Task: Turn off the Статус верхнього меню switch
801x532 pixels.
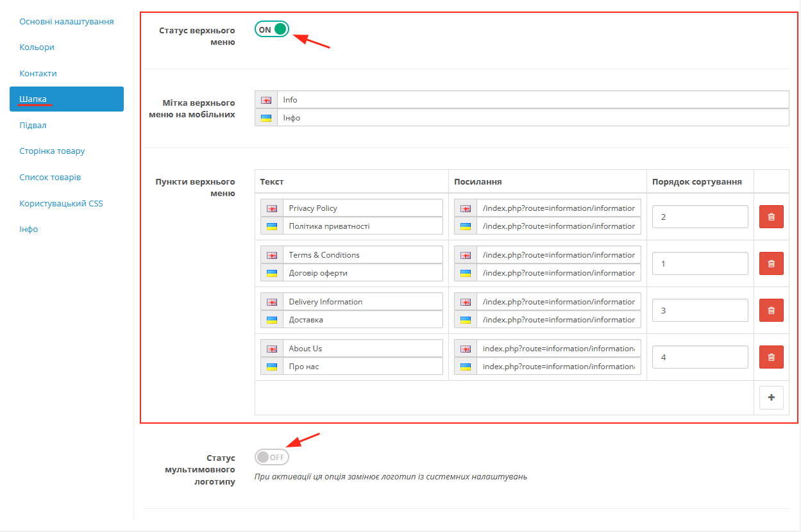Action: [x=272, y=29]
